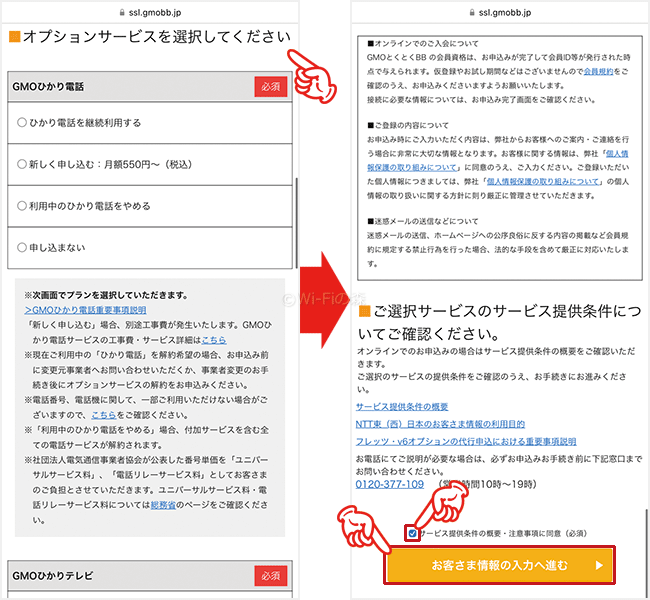Click the lock icon beside left ssl.gmobb.jp
The height and width of the screenshot is (600, 650).
tap(122, 13)
